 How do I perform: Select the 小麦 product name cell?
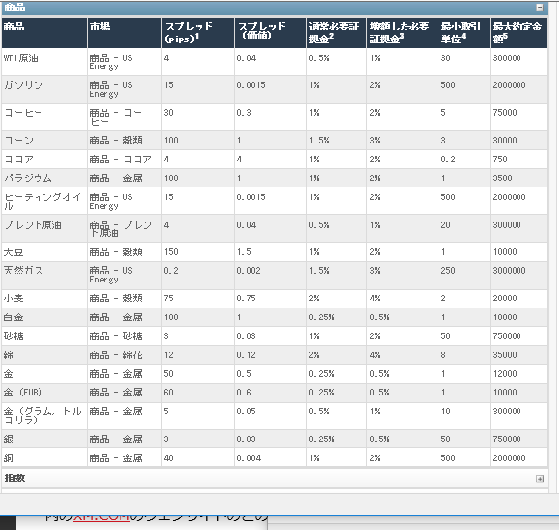[x=44, y=298]
